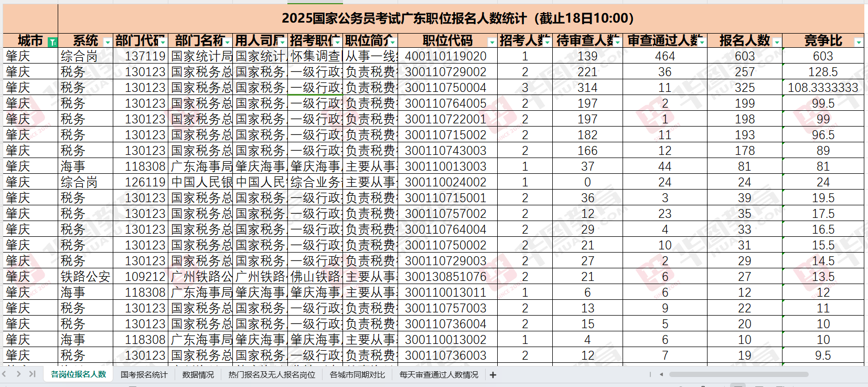Screen dimensions: 868x387
Task: Open the 系统 column filter dropdown
Action: point(108,42)
